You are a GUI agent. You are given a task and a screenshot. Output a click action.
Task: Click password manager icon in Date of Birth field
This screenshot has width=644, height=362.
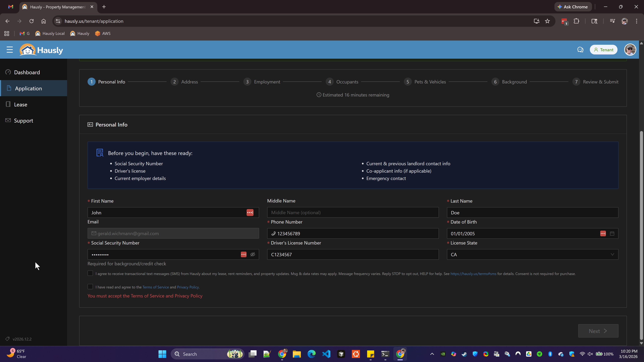tap(603, 233)
